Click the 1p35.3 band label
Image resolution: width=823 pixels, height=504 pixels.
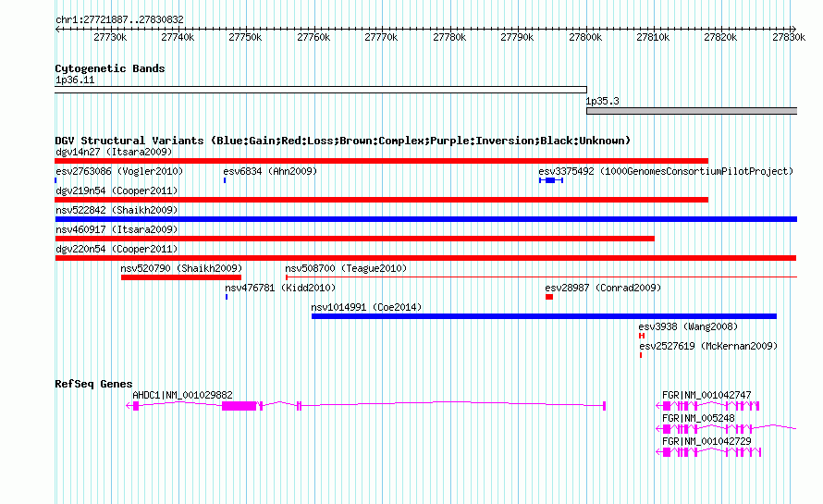[603, 101]
